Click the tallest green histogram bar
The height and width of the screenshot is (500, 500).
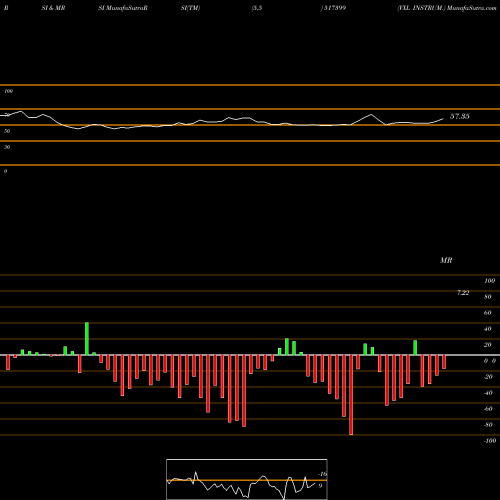pos(87,339)
